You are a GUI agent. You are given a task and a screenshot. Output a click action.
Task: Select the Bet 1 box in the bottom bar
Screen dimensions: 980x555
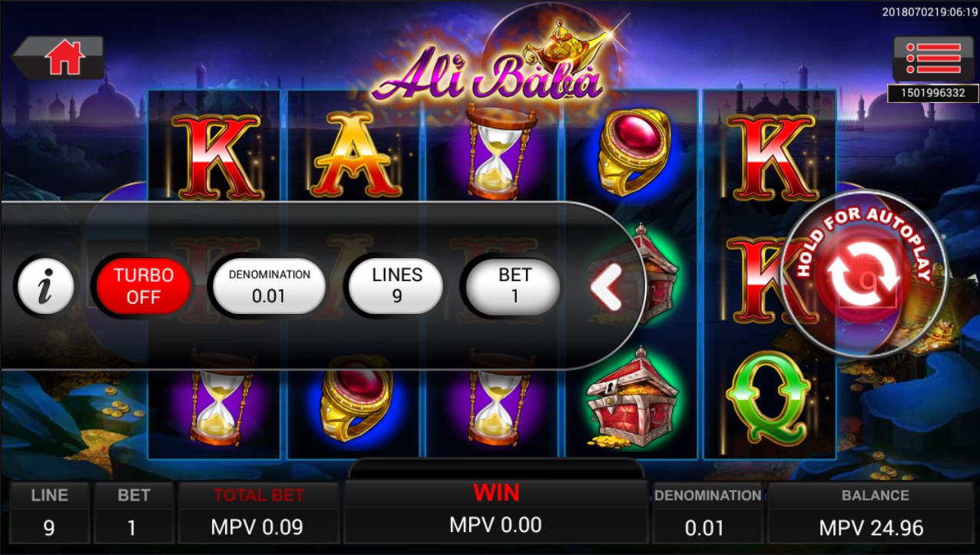point(133,513)
